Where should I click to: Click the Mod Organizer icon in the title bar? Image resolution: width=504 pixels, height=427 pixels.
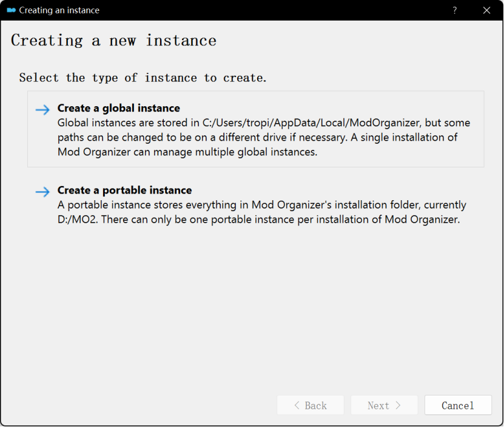tap(11, 10)
